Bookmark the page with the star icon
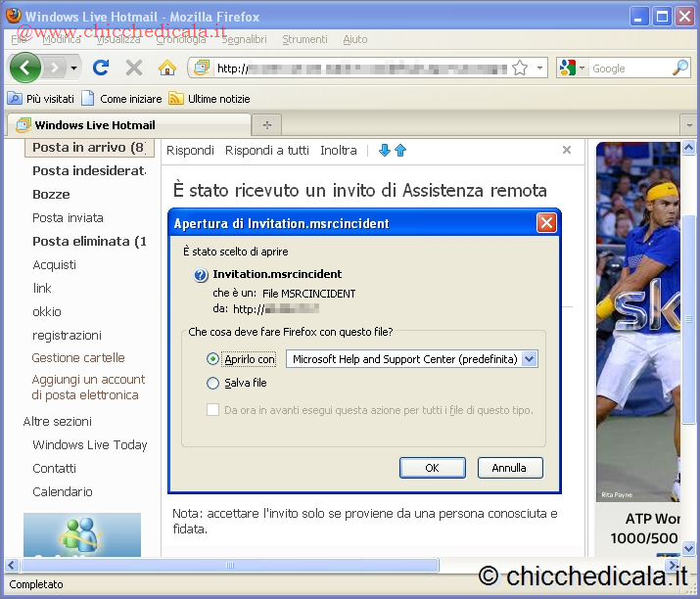700x599 pixels. point(521,68)
